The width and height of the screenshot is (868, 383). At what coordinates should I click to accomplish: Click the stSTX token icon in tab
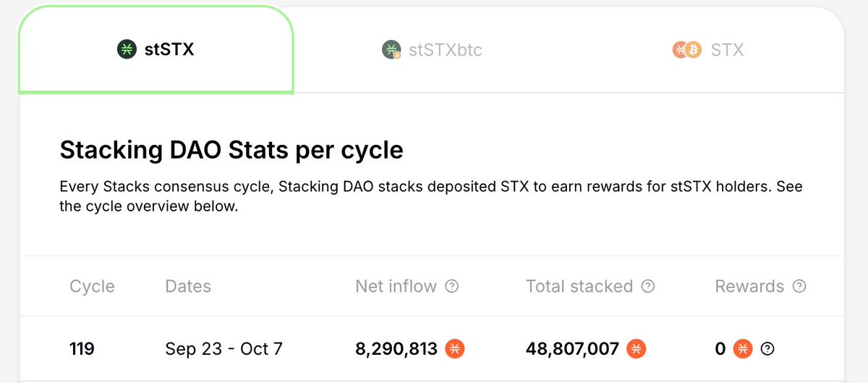pyautogui.click(x=127, y=50)
